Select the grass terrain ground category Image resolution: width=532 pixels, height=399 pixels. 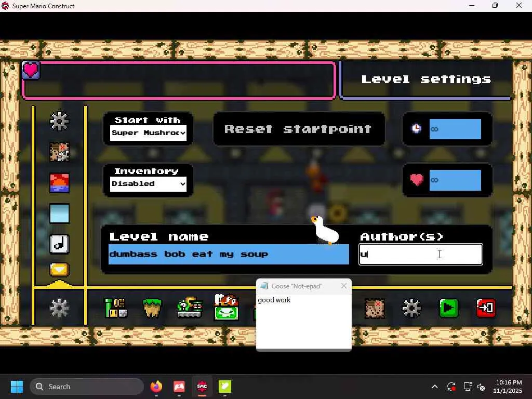pyautogui.click(x=152, y=308)
